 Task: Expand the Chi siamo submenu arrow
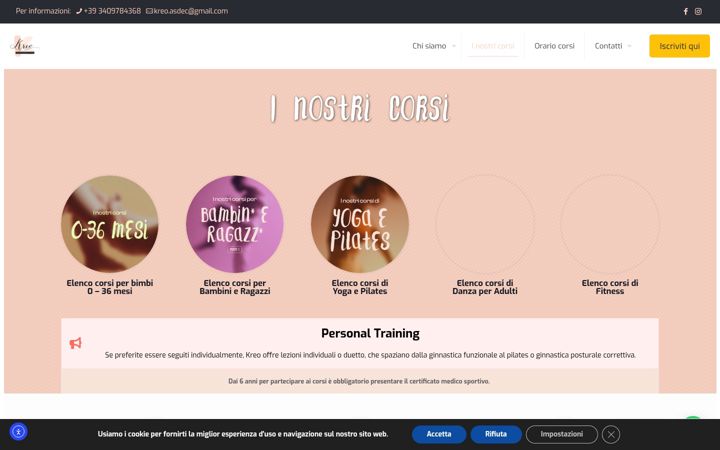point(454,46)
